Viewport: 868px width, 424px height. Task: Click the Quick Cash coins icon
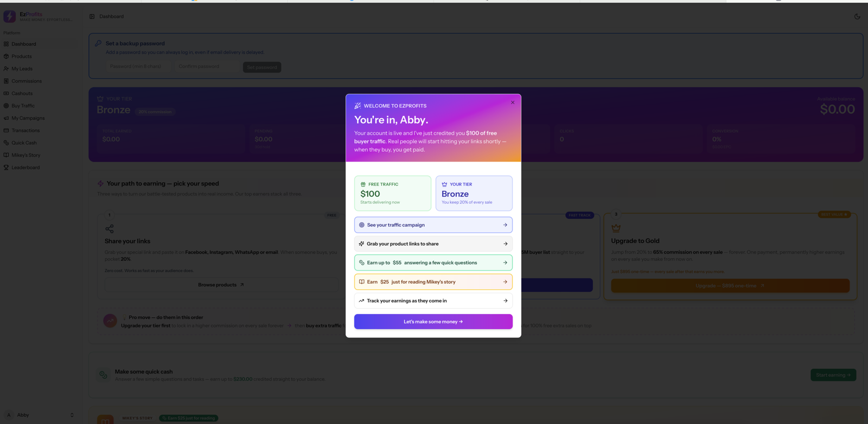pyautogui.click(x=6, y=143)
